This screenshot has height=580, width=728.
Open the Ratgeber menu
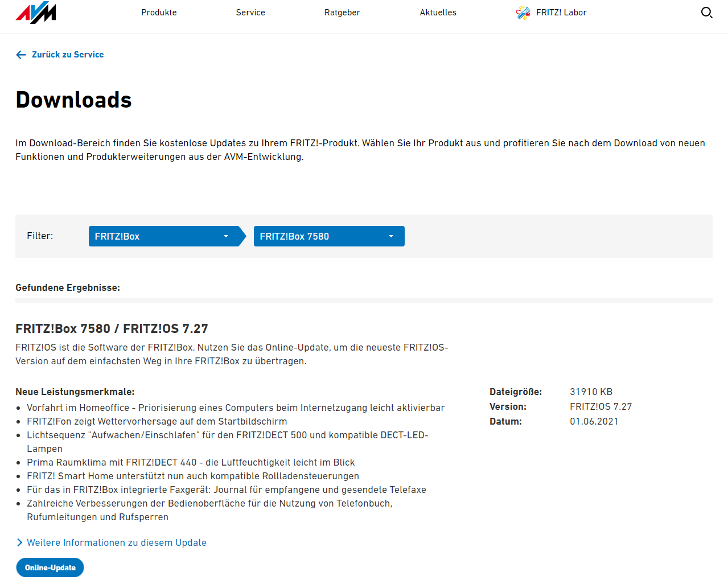(x=342, y=13)
